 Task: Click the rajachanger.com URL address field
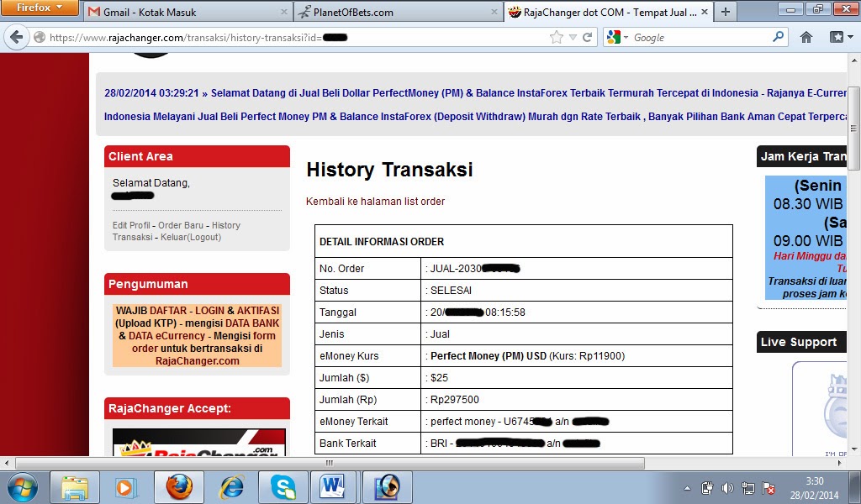297,37
